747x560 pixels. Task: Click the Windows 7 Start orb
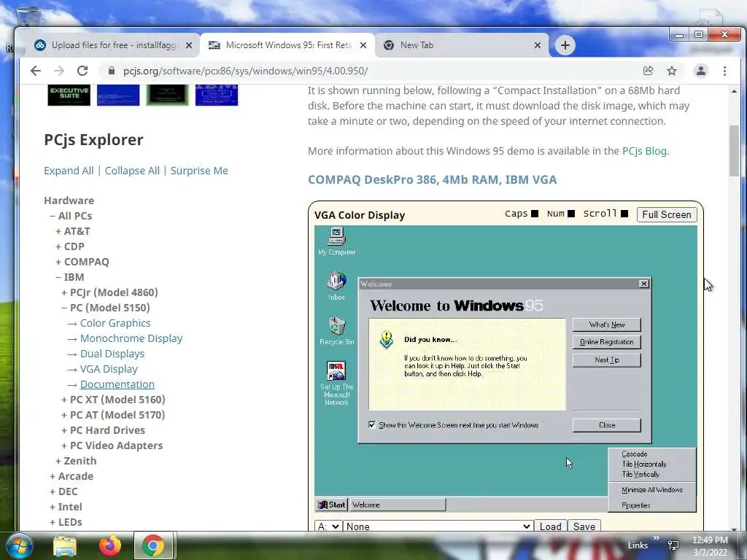[19, 545]
